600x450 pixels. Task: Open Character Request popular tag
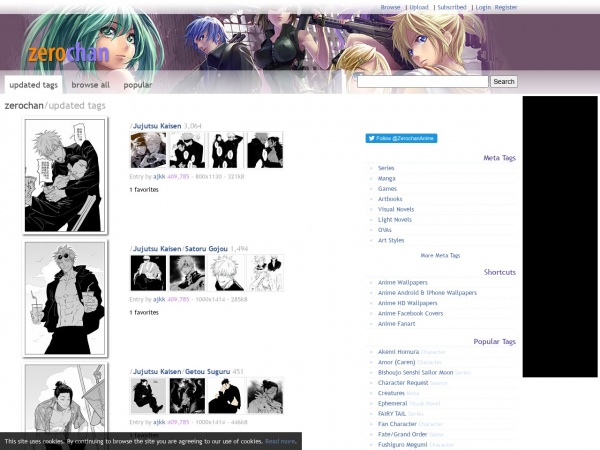(403, 383)
